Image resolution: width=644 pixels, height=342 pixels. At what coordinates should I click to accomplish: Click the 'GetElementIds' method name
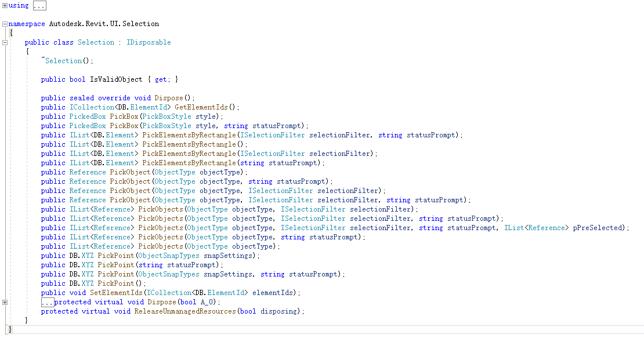click(x=201, y=107)
